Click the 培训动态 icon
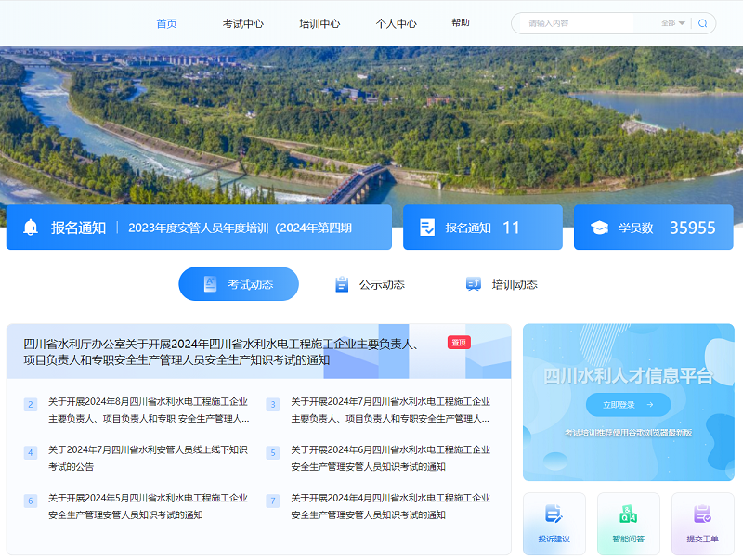 tap(474, 284)
